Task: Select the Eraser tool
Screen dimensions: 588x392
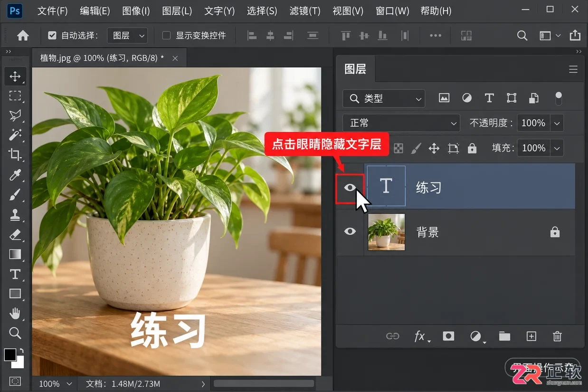Action: pyautogui.click(x=15, y=235)
